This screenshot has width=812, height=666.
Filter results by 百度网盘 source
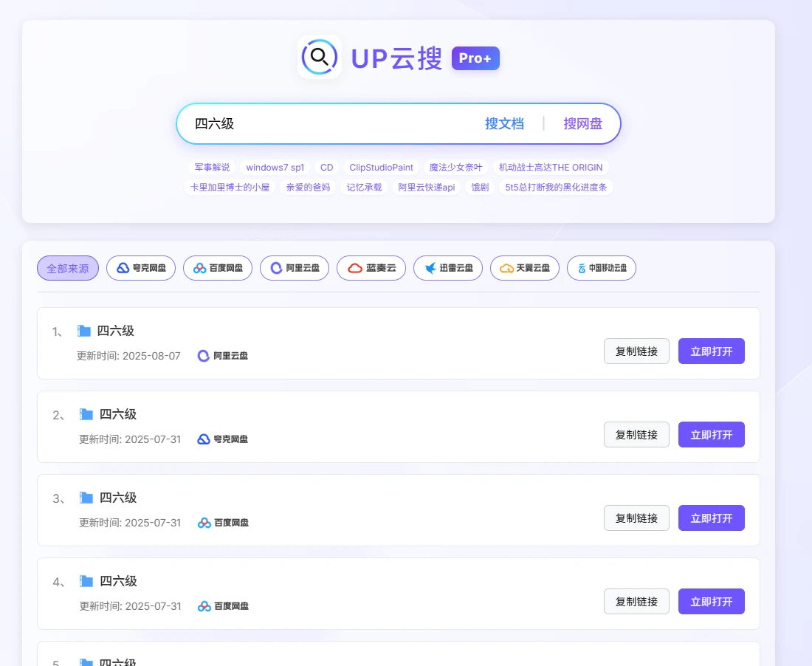(x=218, y=268)
